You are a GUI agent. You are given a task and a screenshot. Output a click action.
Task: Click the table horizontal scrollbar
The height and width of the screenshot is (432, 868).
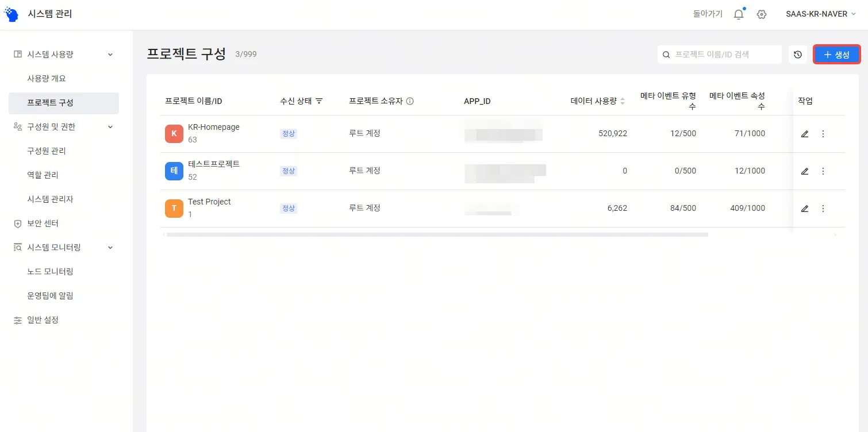(x=437, y=234)
